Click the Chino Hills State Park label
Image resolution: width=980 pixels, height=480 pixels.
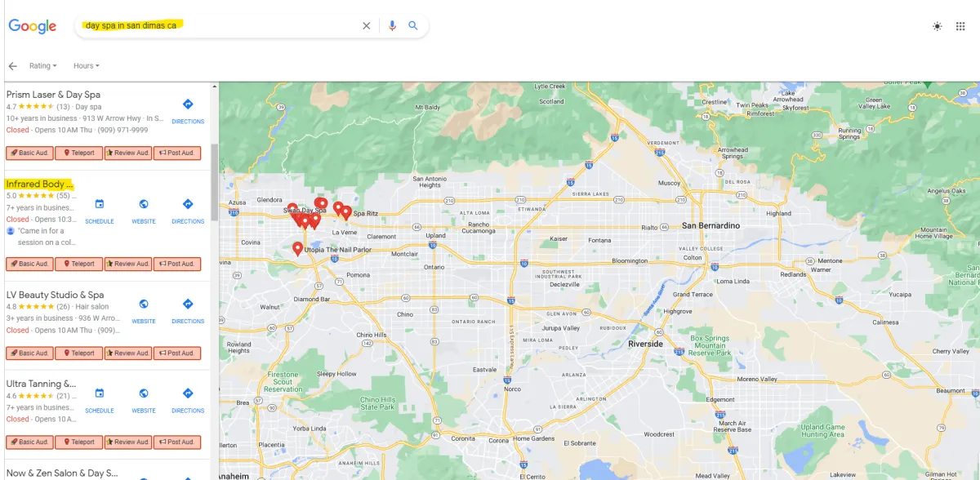tap(378, 403)
